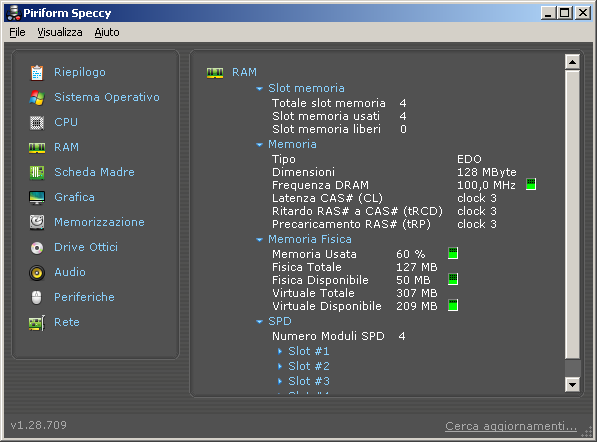Image resolution: width=597 pixels, height=442 pixels.
Task: Click the green graph icon beside Virtuale Disponibile
Action: pyautogui.click(x=453, y=305)
